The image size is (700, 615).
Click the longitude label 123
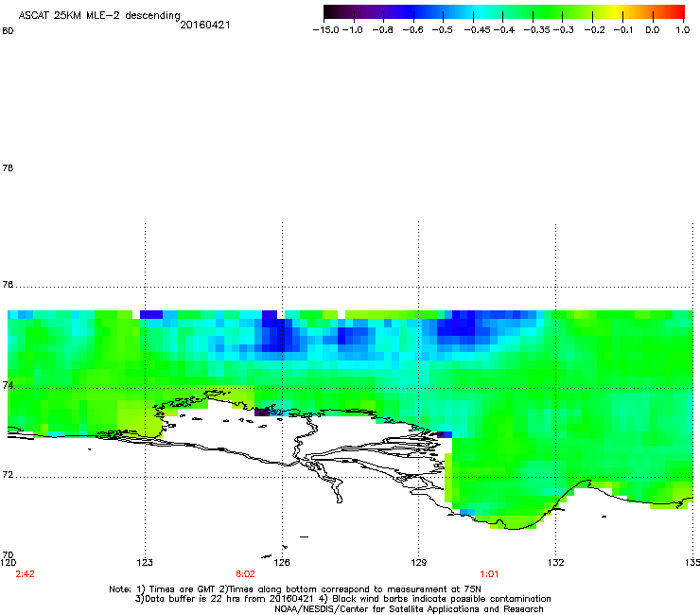coord(145,562)
